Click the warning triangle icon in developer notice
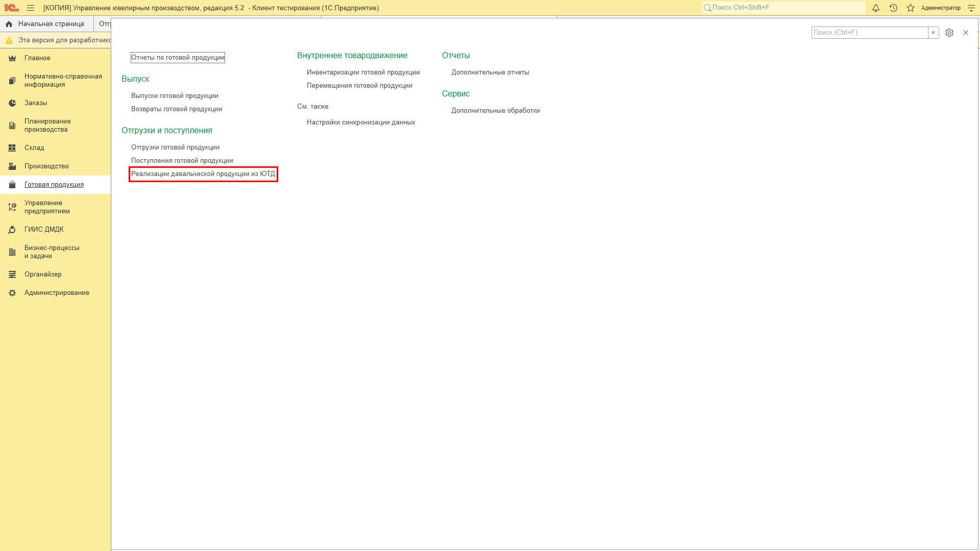The width and height of the screenshot is (980, 551). 9,40
